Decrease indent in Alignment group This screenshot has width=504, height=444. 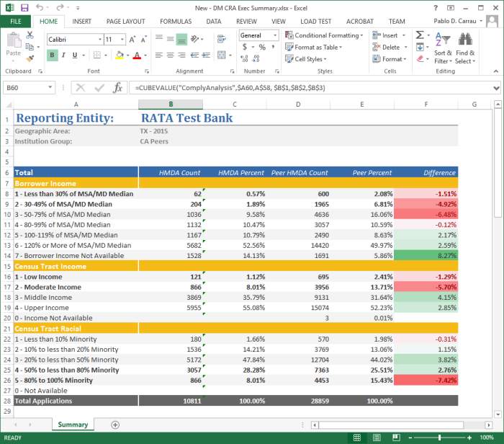tap(194, 55)
